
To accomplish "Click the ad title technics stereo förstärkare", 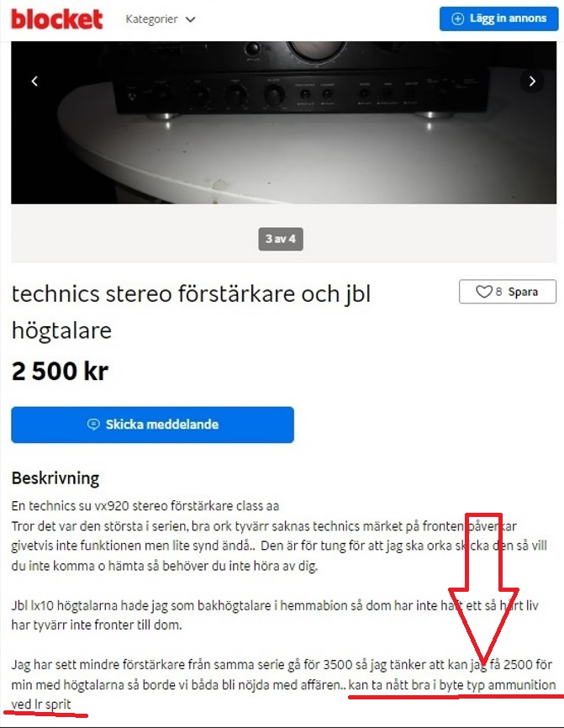I will tap(192, 312).
